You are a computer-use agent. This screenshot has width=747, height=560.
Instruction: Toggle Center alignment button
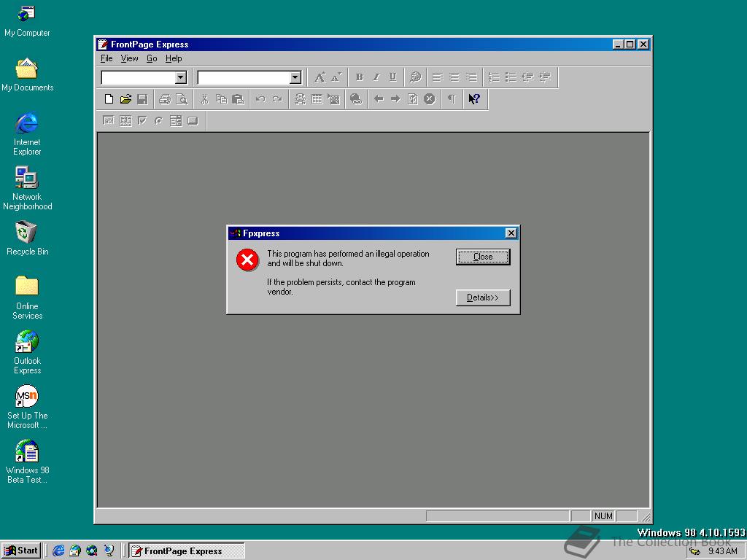[x=454, y=77]
